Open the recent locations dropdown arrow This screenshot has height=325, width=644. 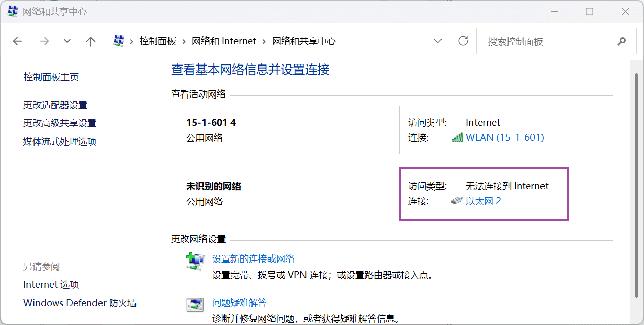(67, 41)
